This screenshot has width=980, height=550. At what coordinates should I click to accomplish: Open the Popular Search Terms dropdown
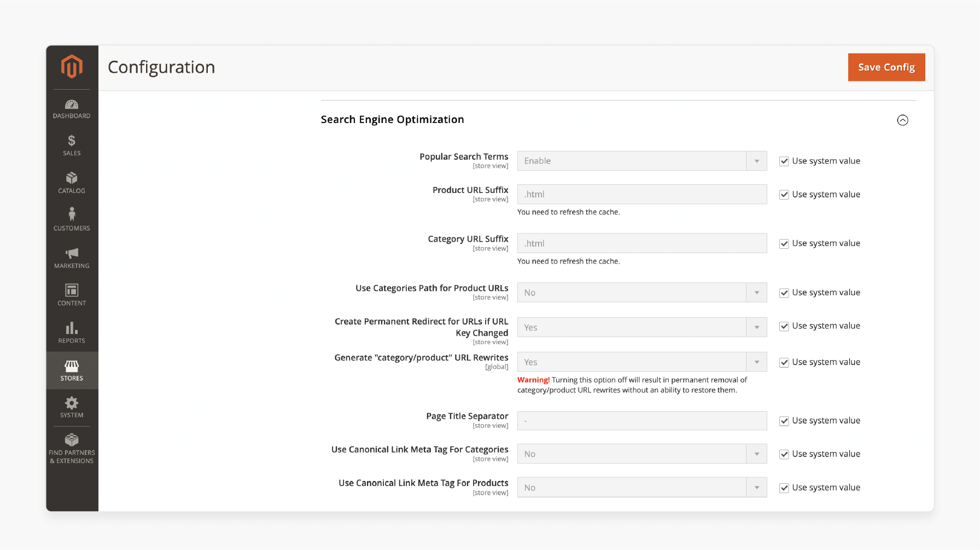tap(642, 161)
